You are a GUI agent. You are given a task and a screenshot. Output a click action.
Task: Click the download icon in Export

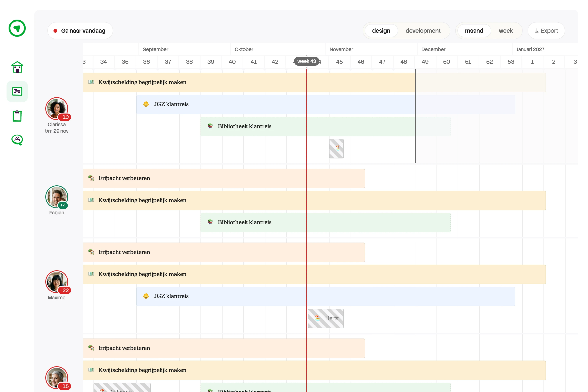tap(537, 31)
